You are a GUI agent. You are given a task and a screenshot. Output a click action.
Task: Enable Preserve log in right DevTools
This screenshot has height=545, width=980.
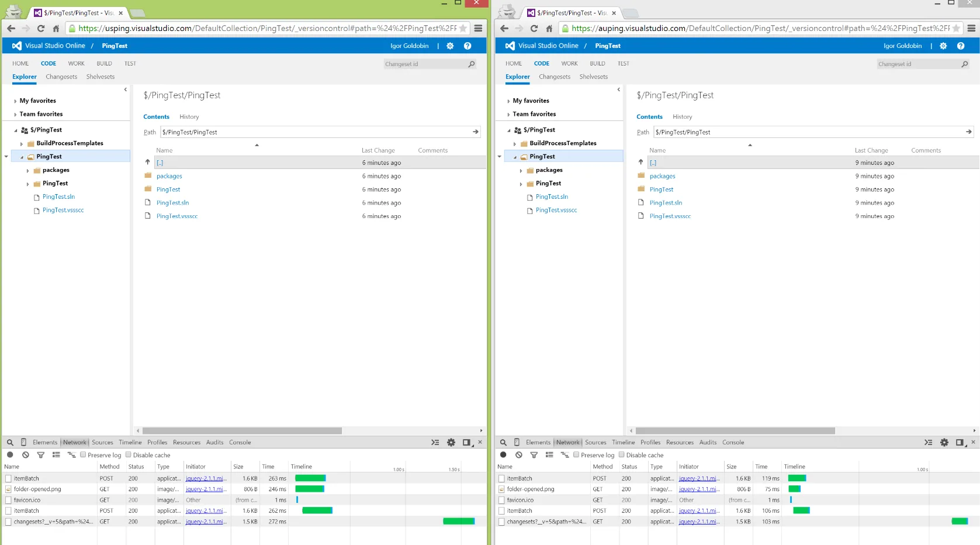[x=576, y=454]
